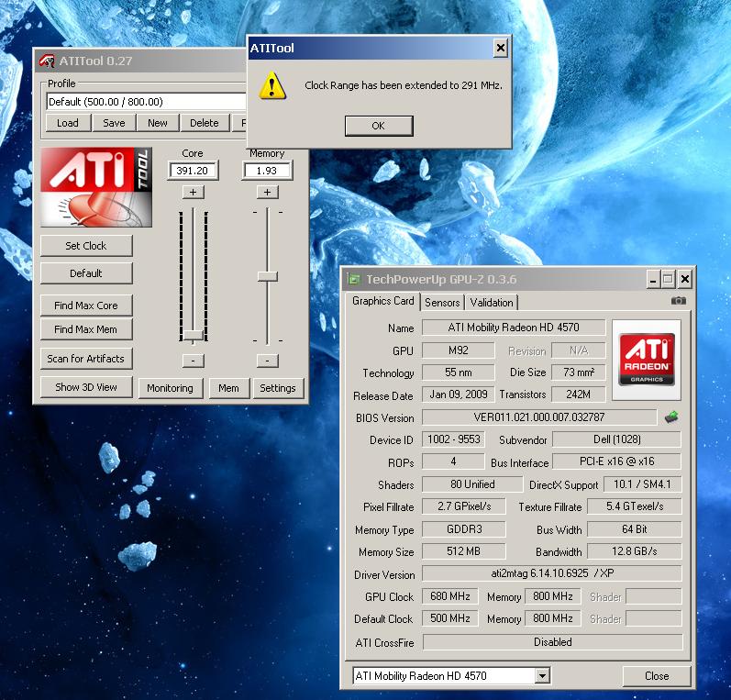Increase Core clock with plus button
731x700 pixels.
coord(193,192)
